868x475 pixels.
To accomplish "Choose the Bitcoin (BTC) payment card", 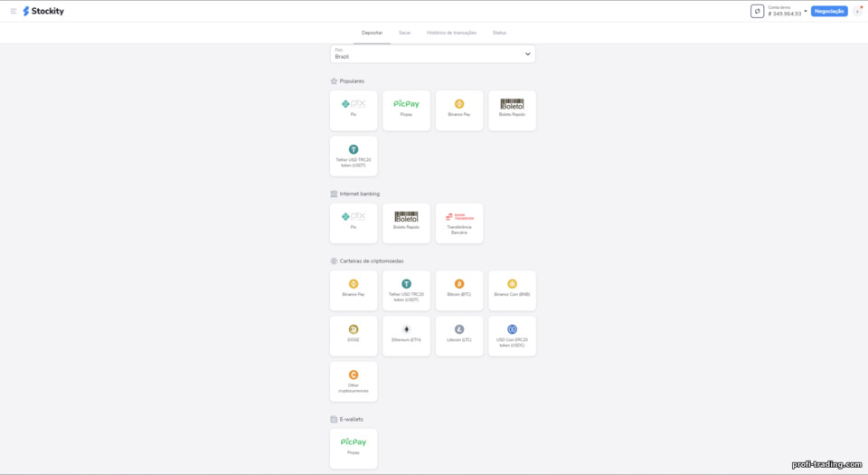I will pyautogui.click(x=459, y=290).
